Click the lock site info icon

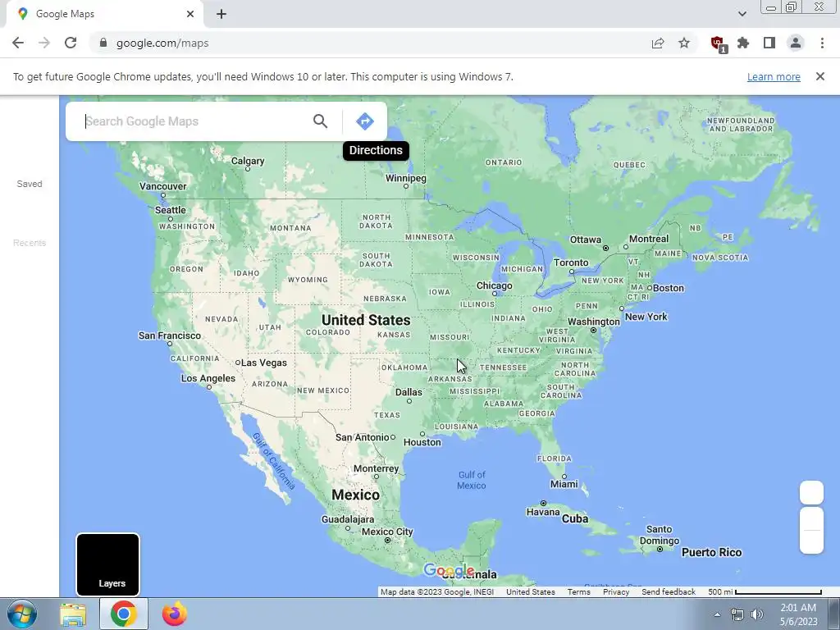(x=103, y=43)
